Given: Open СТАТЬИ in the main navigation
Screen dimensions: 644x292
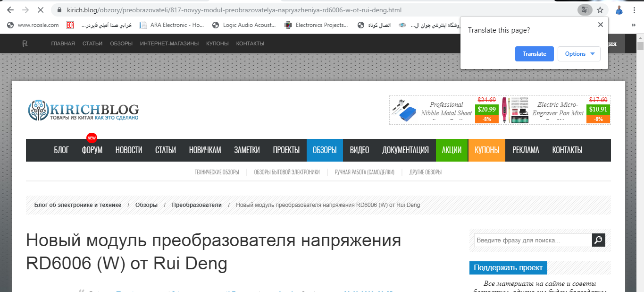Looking at the screenshot, I should click(x=166, y=150).
